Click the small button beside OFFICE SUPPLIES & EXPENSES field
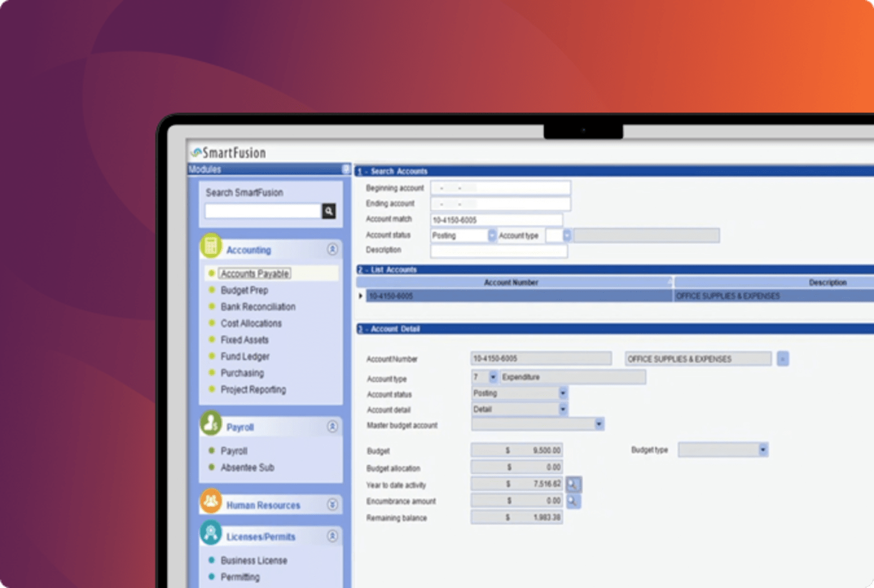The height and width of the screenshot is (588, 874). [x=783, y=359]
